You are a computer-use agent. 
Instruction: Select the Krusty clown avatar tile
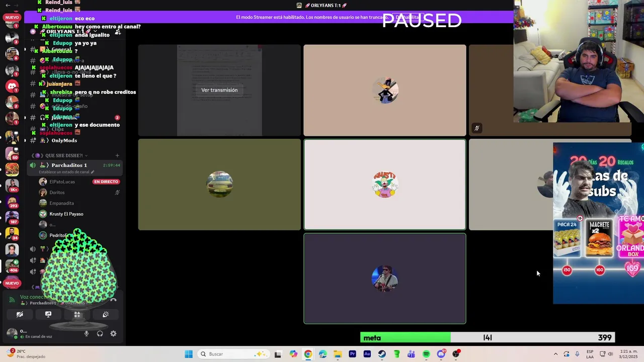[385, 185]
